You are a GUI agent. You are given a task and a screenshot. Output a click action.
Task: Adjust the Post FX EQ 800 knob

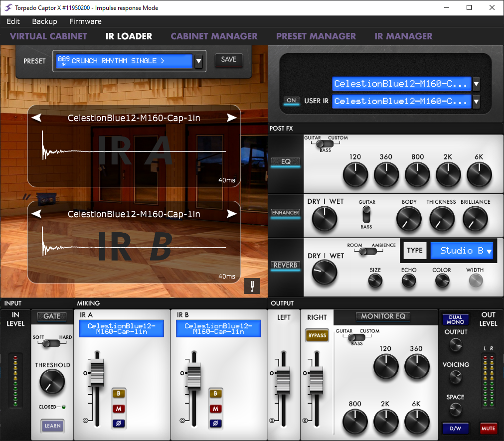point(417,175)
